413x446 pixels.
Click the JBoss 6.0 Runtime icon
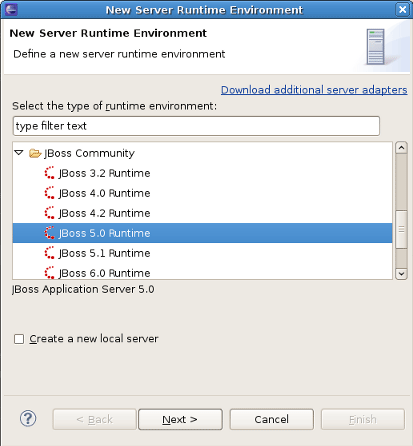[x=49, y=272]
